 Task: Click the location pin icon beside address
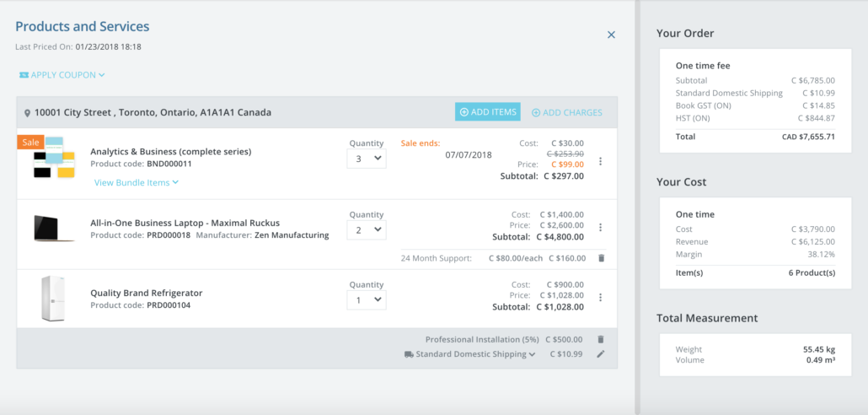(27, 113)
